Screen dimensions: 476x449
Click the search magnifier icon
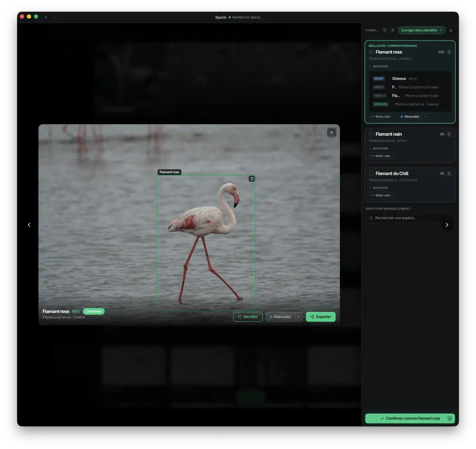(371, 218)
